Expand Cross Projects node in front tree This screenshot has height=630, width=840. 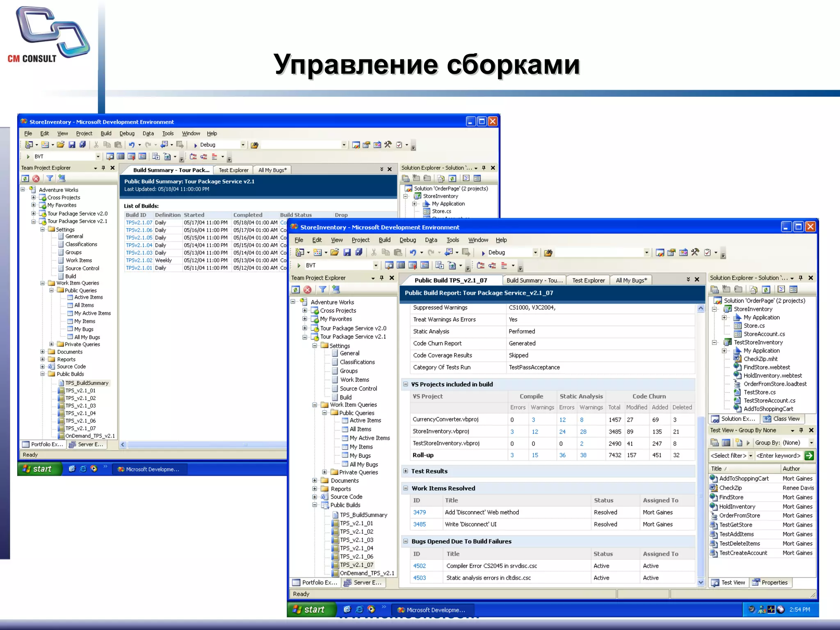305,310
